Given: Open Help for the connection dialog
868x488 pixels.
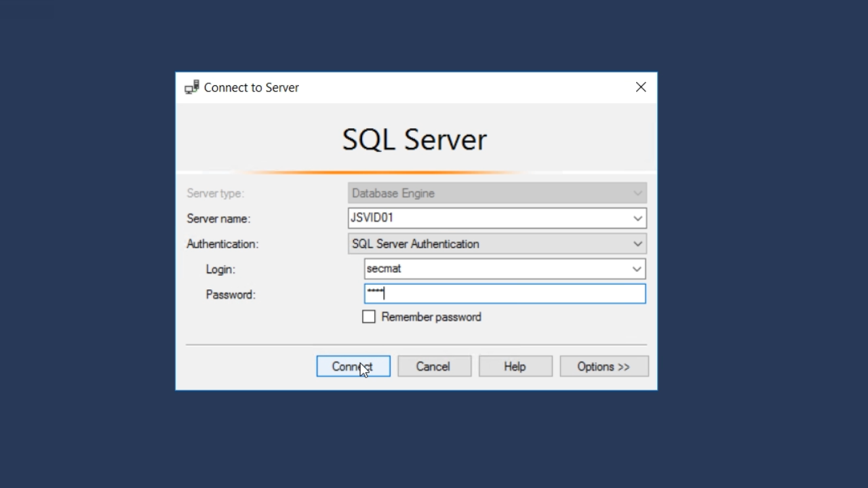Looking at the screenshot, I should tap(515, 367).
